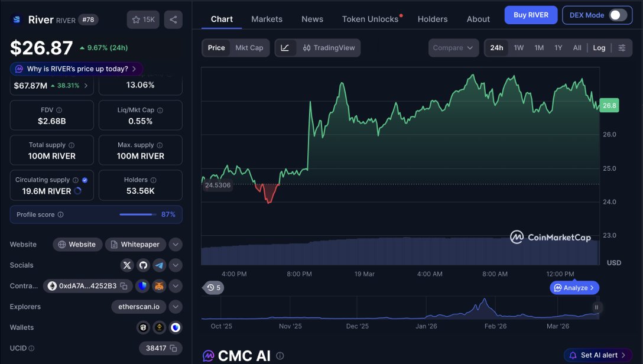The width and height of the screenshot is (643, 364).
Task: Click Set AI alert button
Action: (x=598, y=355)
